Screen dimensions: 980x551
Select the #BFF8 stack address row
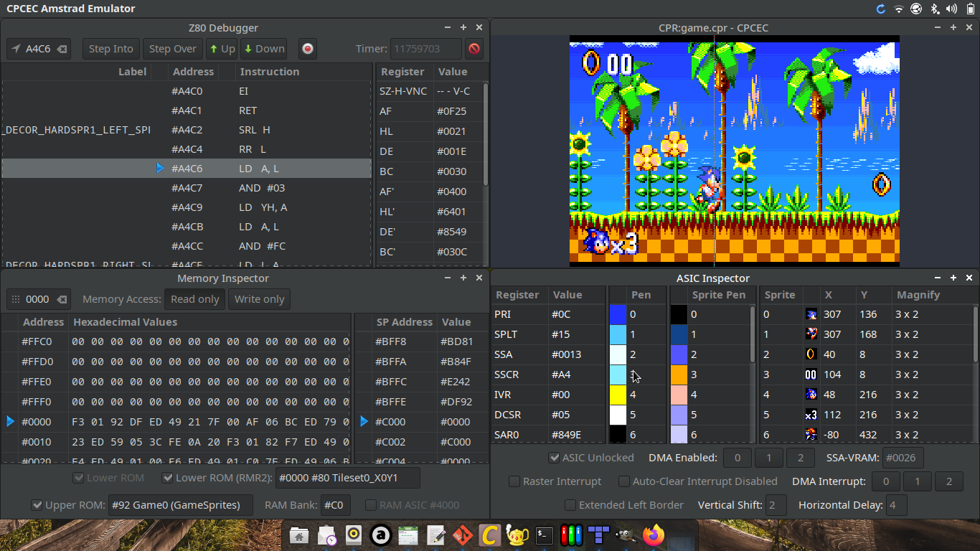coord(421,342)
